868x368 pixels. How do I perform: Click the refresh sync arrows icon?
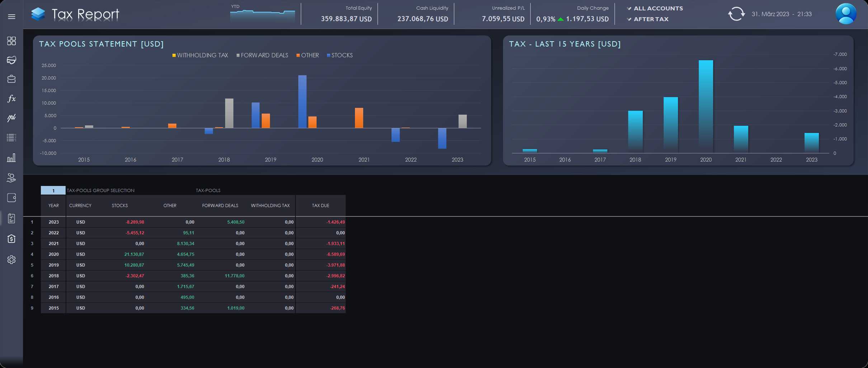point(736,14)
